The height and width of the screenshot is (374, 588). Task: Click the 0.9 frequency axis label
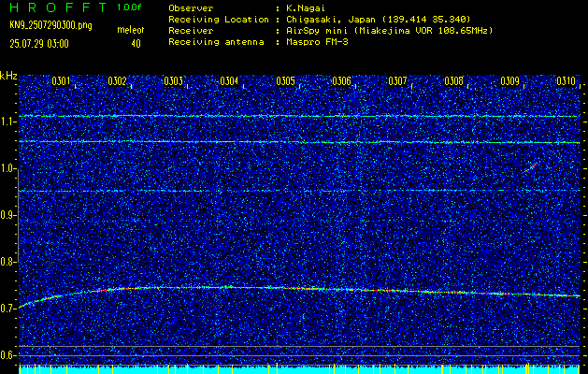click(8, 215)
